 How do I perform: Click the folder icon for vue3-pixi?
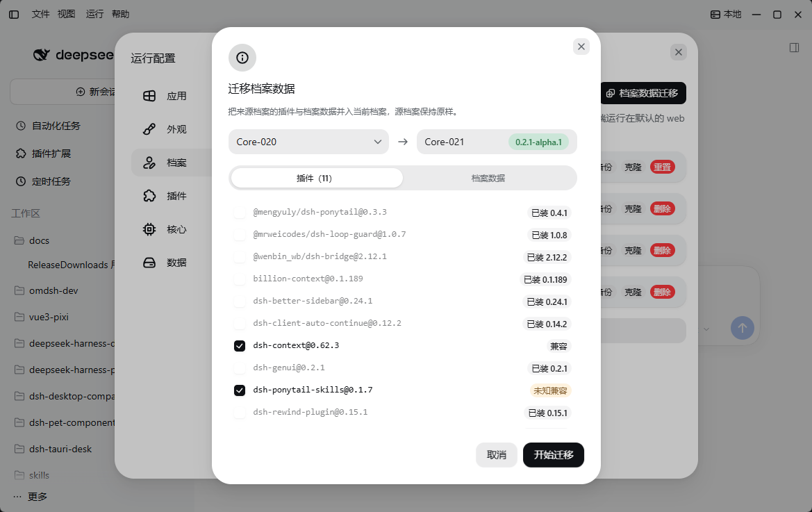pos(19,317)
